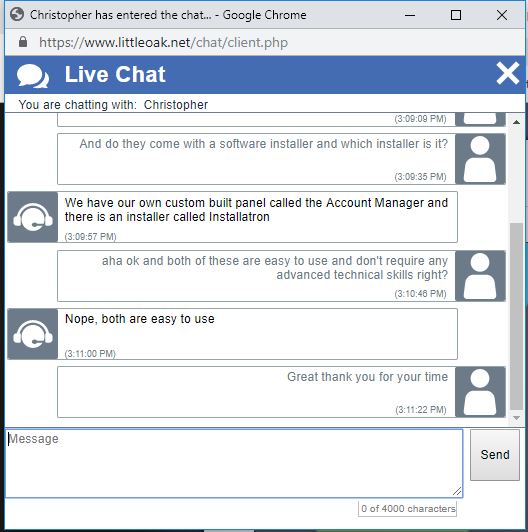The image size is (528, 532).
Task: Click the globe icon in the title bar
Action: 17,15
